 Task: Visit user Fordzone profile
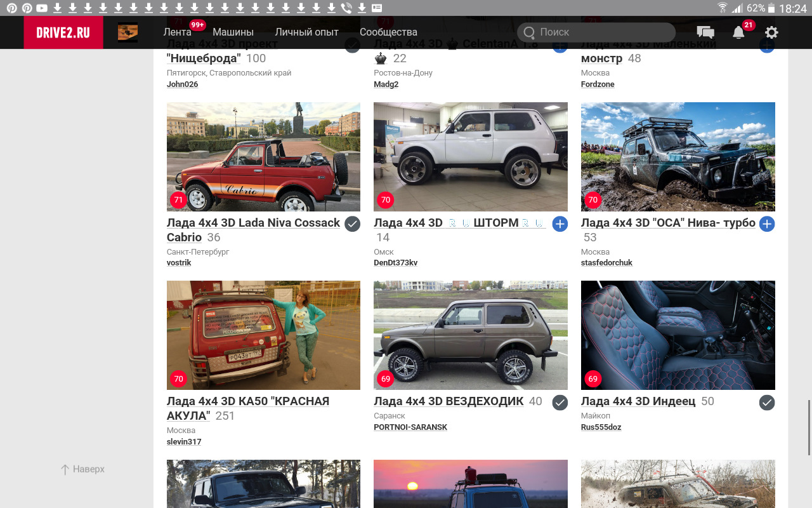point(598,84)
